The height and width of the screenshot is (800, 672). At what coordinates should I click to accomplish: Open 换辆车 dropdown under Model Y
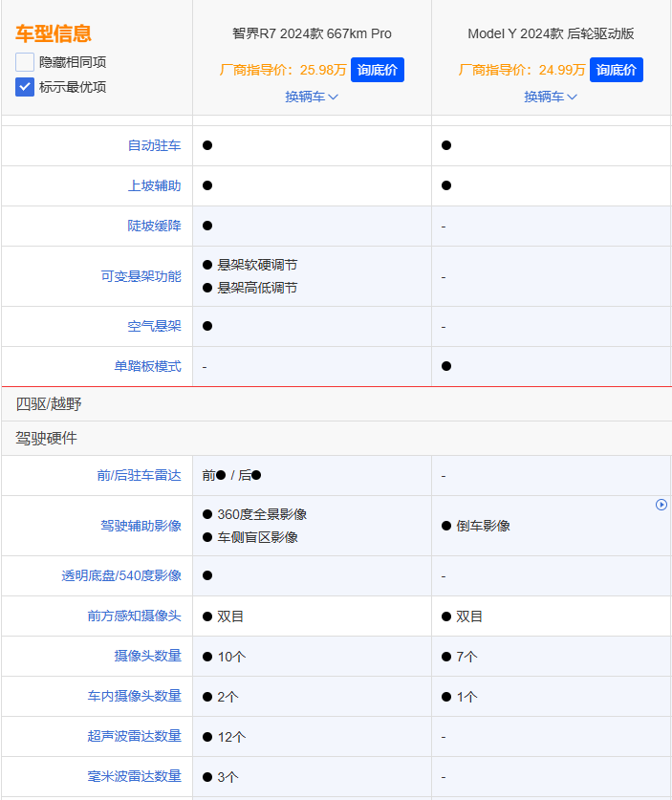tap(550, 97)
